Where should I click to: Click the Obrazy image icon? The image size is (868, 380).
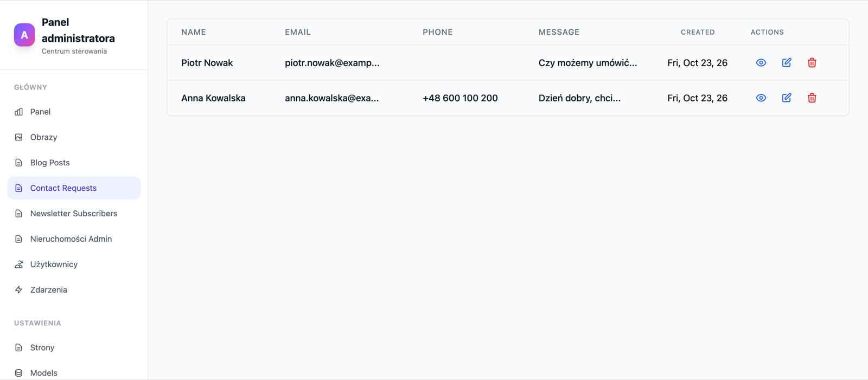click(x=19, y=137)
